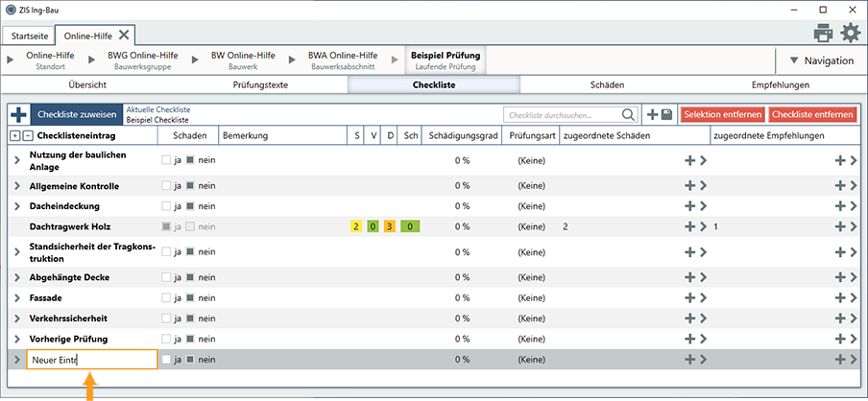Add a recommendation to the Fassade row
Screen dimensions: 868x401
(x=840, y=298)
